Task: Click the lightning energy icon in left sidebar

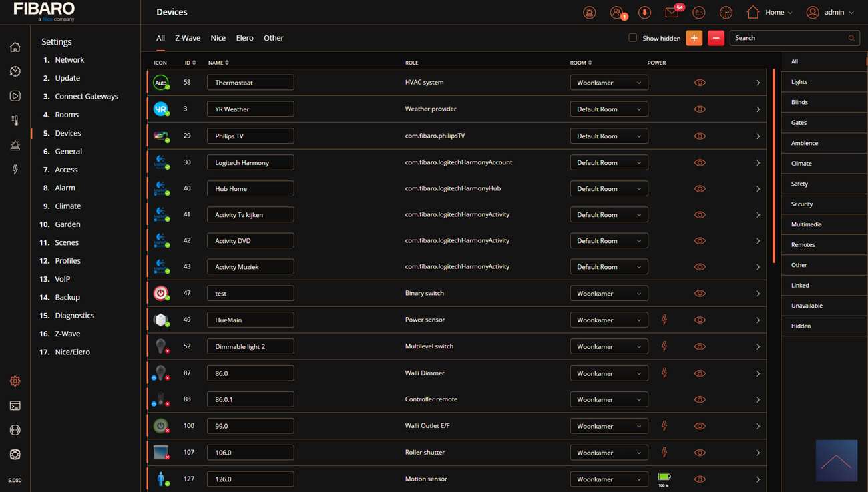Action: coord(15,170)
